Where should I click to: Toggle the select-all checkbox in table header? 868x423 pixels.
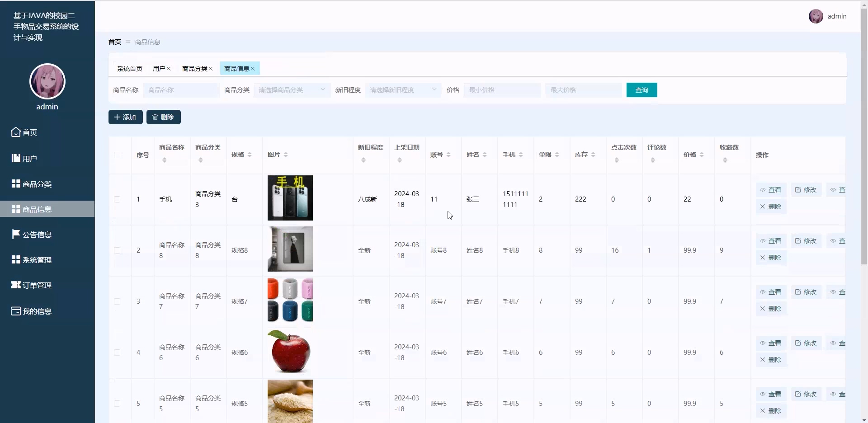pyautogui.click(x=117, y=155)
